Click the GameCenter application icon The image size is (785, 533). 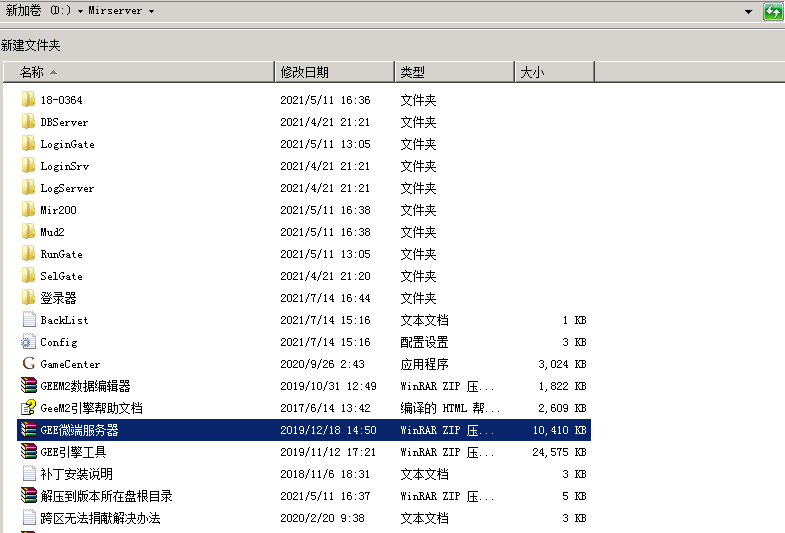click(x=28, y=364)
